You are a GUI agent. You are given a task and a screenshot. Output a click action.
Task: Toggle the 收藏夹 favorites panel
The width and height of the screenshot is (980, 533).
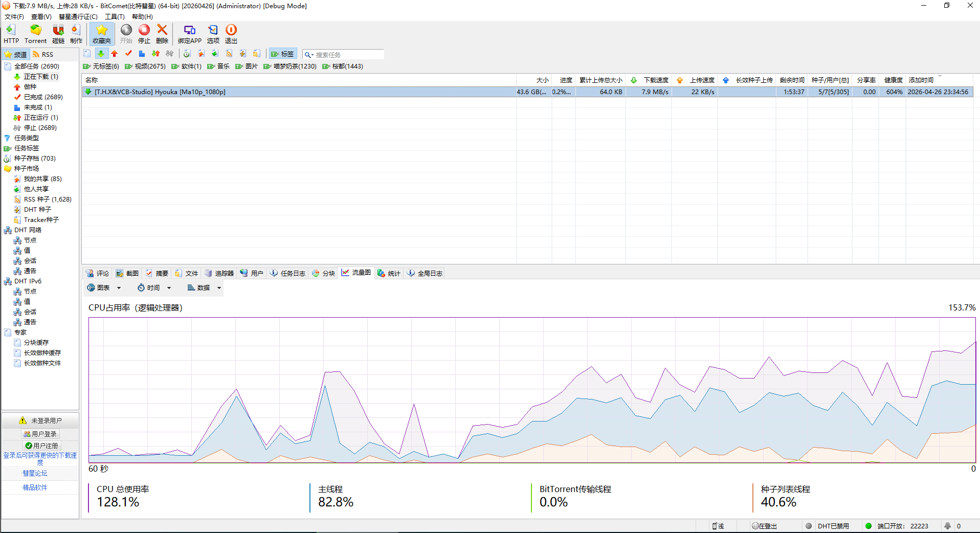101,34
